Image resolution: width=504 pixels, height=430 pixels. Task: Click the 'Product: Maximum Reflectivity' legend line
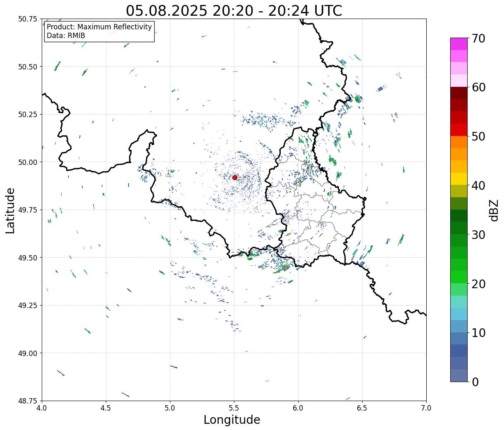point(99,27)
